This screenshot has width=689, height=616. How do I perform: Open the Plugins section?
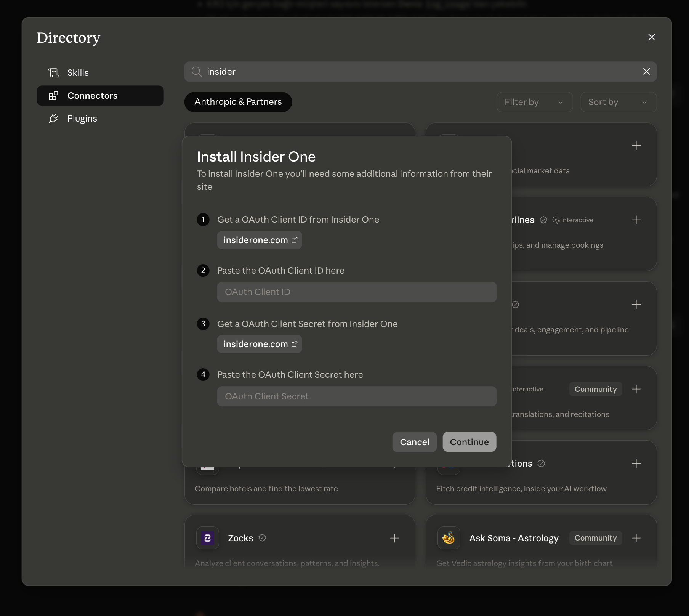100,119
